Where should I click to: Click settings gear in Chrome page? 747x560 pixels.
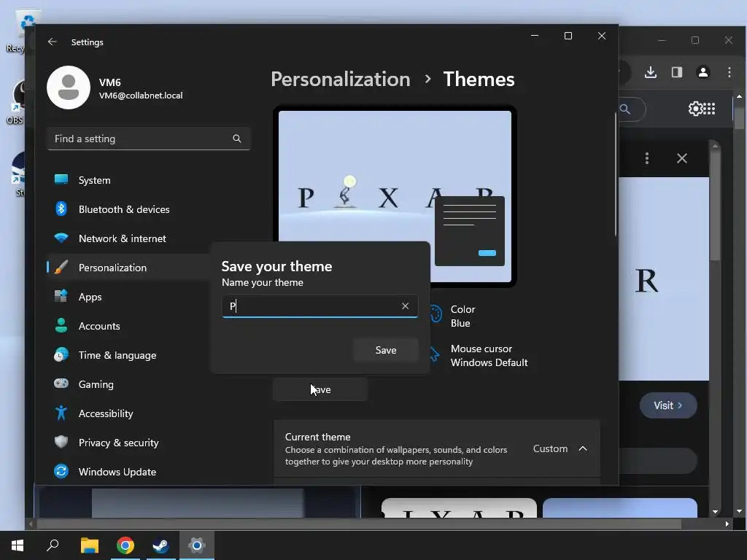(x=695, y=109)
